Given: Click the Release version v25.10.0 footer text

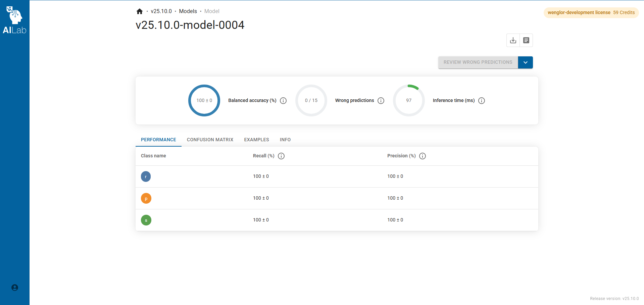Looking at the screenshot, I should (x=614, y=299).
